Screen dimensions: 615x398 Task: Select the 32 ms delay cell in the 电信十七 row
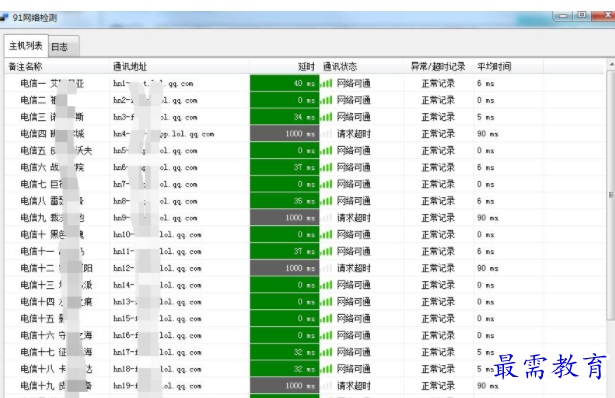pyautogui.click(x=284, y=352)
